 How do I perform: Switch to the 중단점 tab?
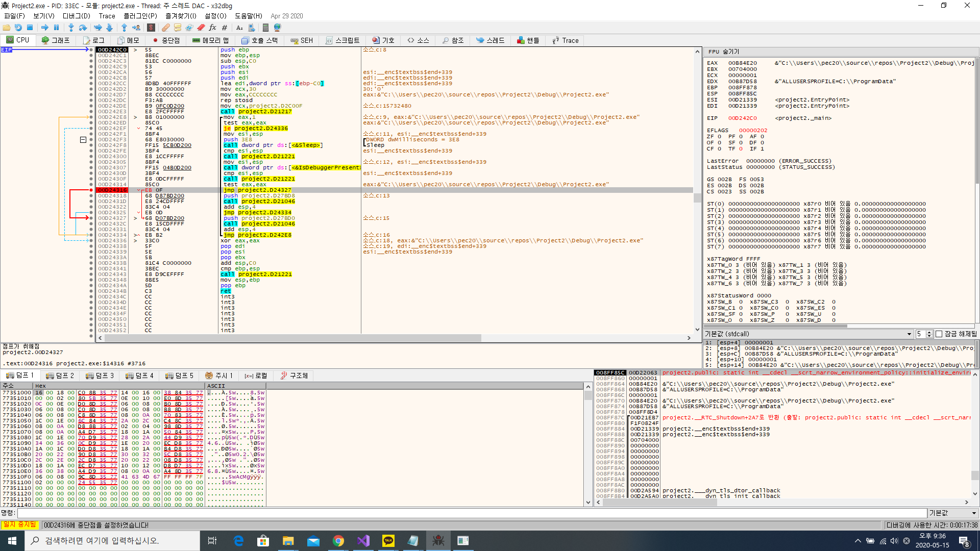pyautogui.click(x=166, y=40)
